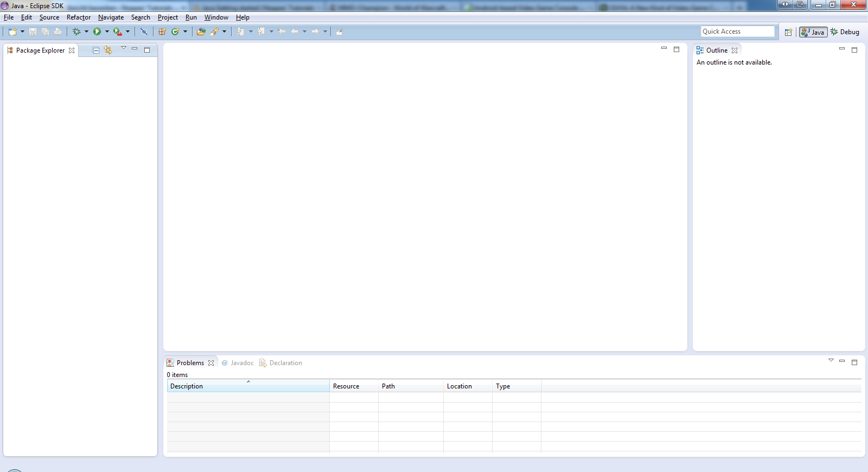Open the Run configurations dropdown arrow
Viewport: 868px width, 472px height.
107,31
